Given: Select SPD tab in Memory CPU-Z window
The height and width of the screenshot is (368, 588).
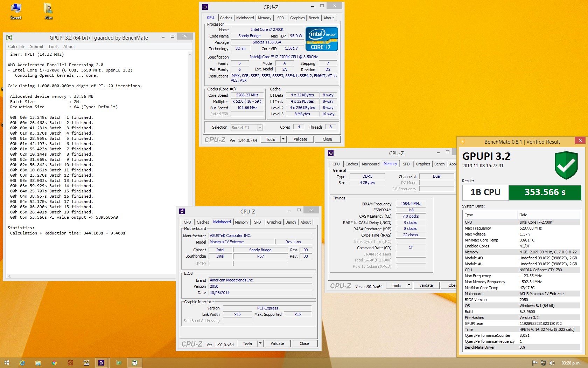Looking at the screenshot, I should click(406, 164).
